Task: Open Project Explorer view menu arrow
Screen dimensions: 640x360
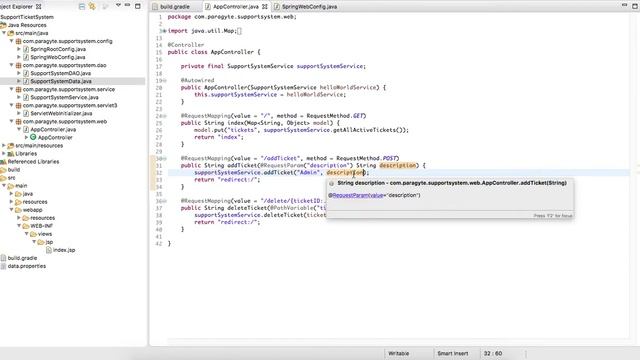Action: [x=118, y=5]
